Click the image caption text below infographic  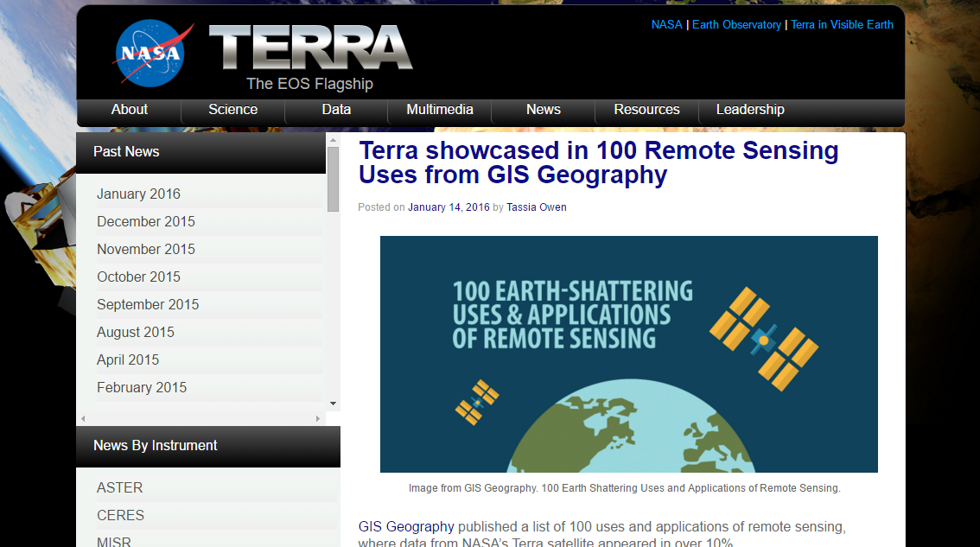pos(624,487)
